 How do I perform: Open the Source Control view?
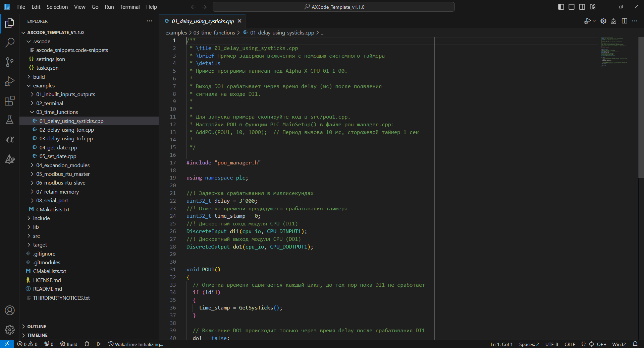point(10,62)
